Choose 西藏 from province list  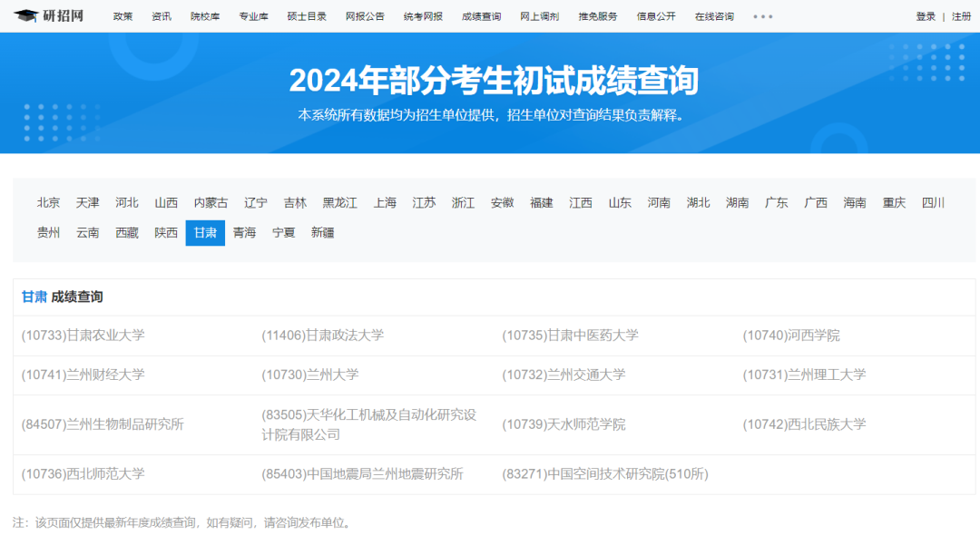coord(127,232)
